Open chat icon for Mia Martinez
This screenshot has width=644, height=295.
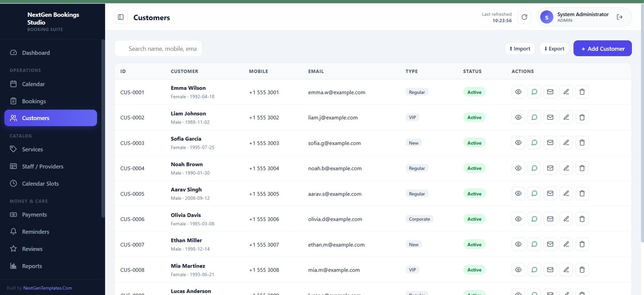[x=534, y=270]
